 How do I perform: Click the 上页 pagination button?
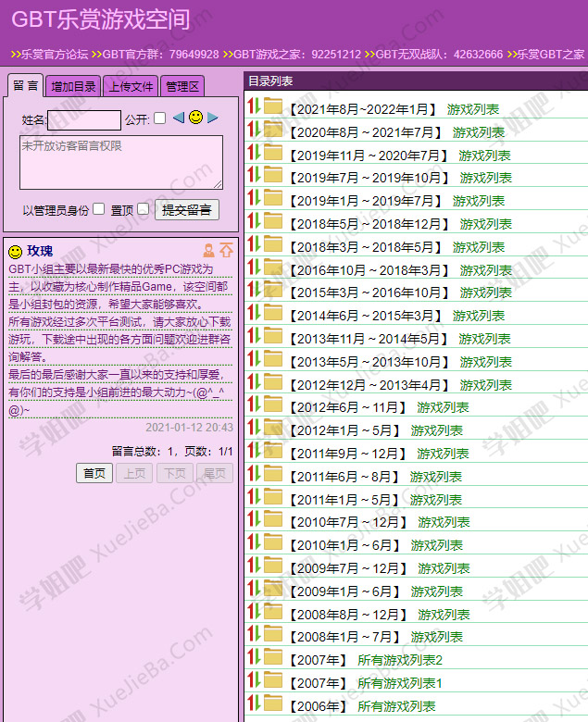[x=134, y=473]
